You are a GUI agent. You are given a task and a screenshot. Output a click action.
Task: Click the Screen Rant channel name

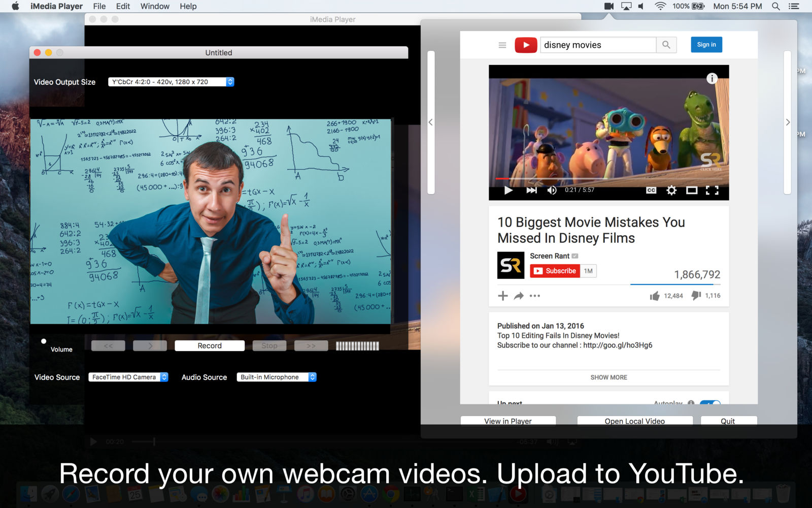[x=550, y=256]
